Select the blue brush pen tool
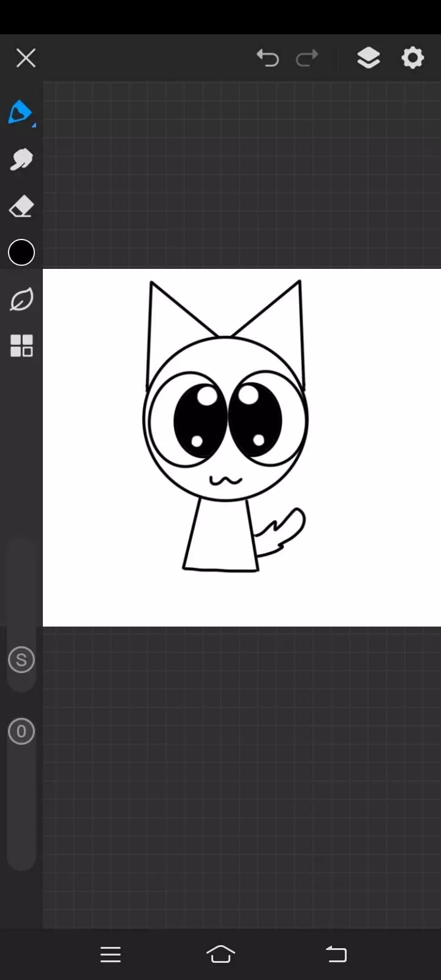Image resolution: width=441 pixels, height=980 pixels. click(x=20, y=113)
